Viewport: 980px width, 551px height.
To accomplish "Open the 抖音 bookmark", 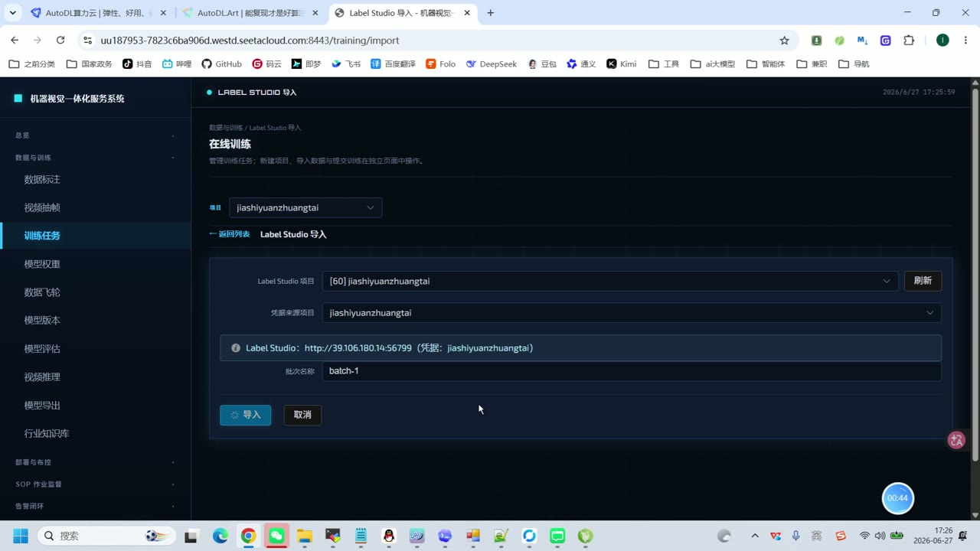I will point(137,64).
